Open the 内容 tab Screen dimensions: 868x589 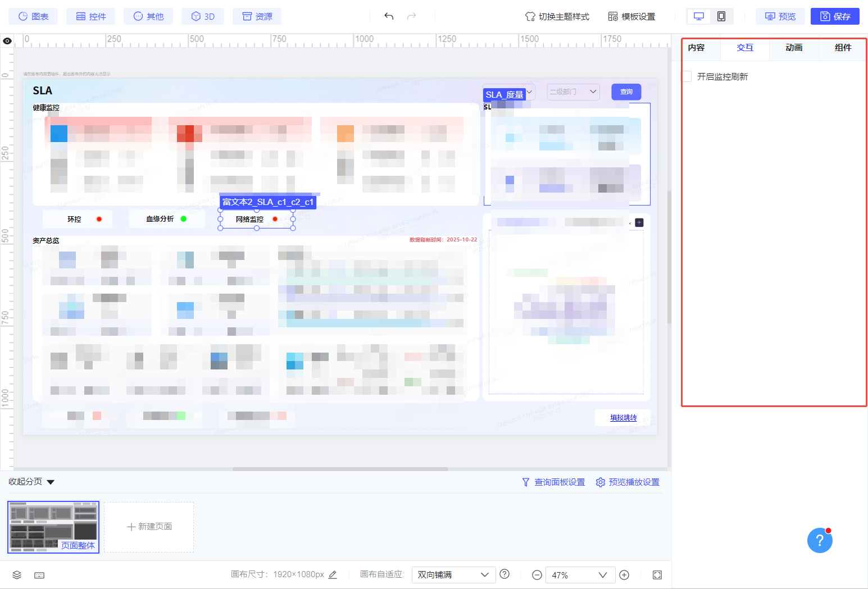pyautogui.click(x=696, y=48)
